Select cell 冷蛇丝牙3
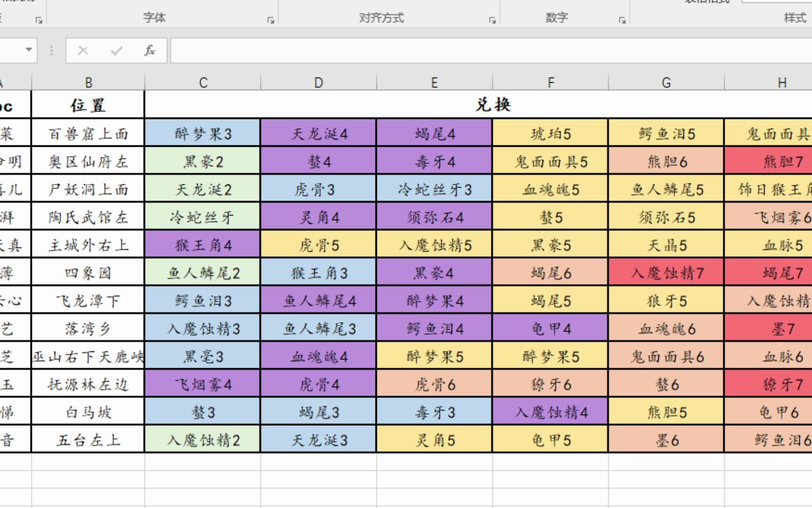This screenshot has height=508, width=812. [435, 189]
